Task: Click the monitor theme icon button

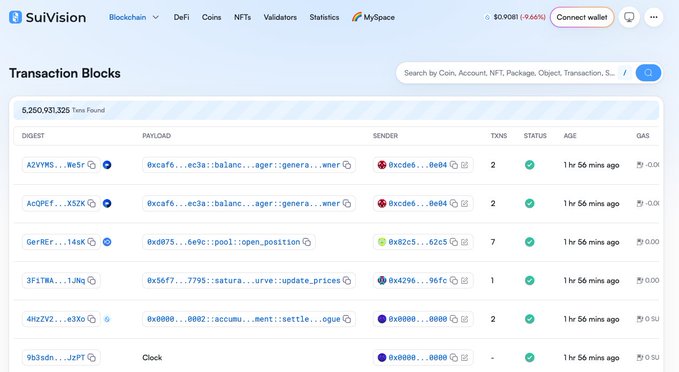Action: click(629, 17)
